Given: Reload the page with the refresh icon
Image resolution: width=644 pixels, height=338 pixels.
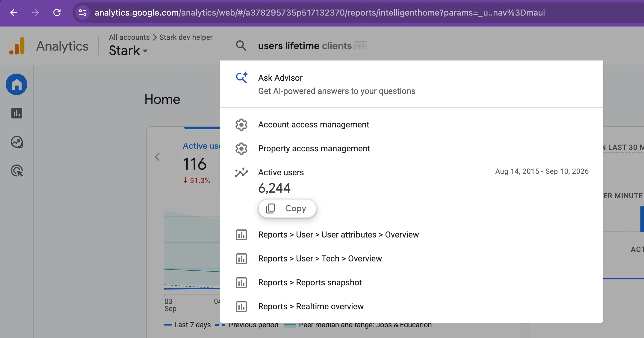Looking at the screenshot, I should tap(57, 13).
